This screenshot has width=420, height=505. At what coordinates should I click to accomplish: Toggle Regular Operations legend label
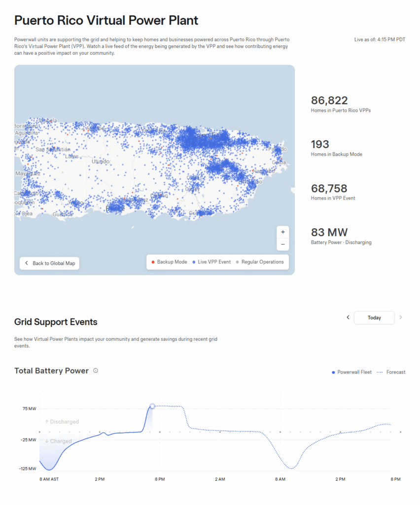tap(263, 262)
